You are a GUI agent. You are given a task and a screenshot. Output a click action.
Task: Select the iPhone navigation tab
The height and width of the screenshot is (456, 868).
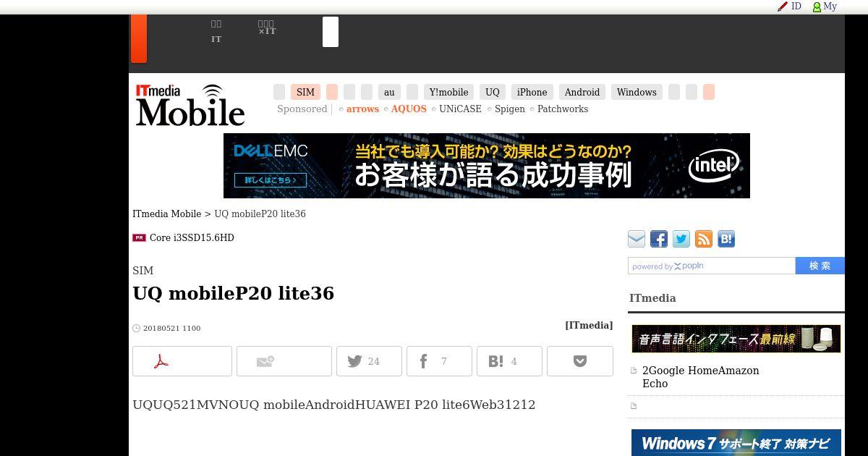point(532,92)
